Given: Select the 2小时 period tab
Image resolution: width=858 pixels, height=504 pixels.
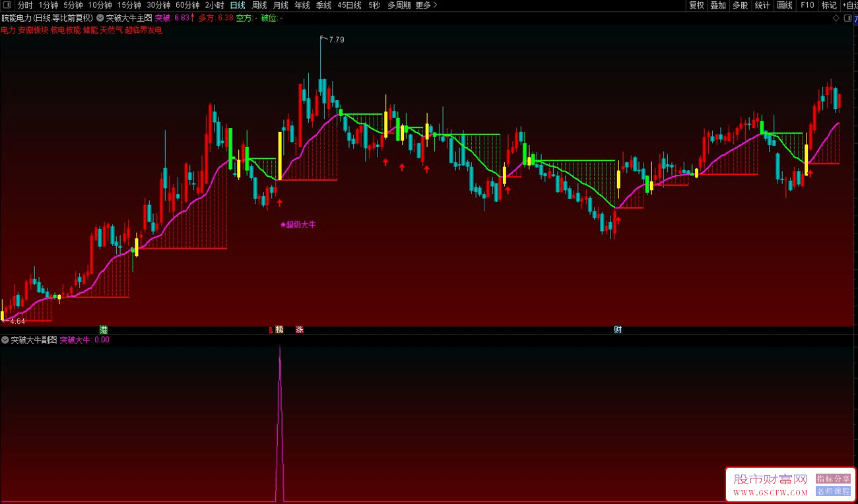Looking at the screenshot, I should (214, 5).
